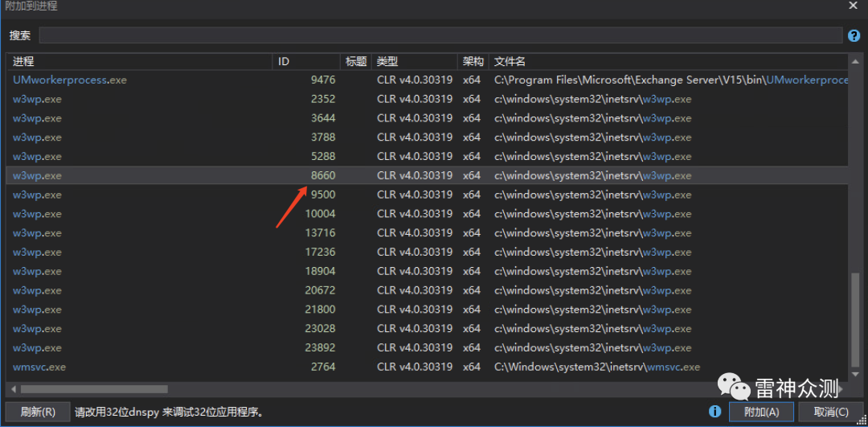Click the wmsvc.exe file path cell
This screenshot has height=427, width=868.
[596, 367]
